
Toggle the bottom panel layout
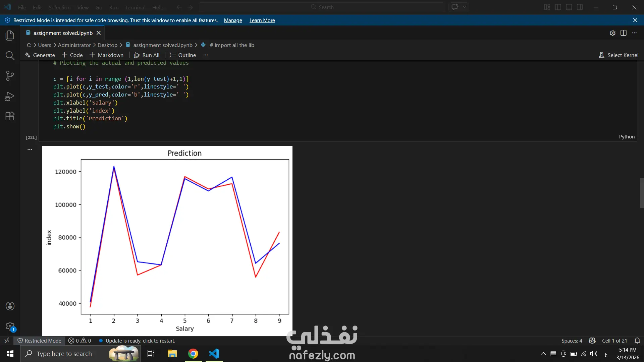[569, 7]
